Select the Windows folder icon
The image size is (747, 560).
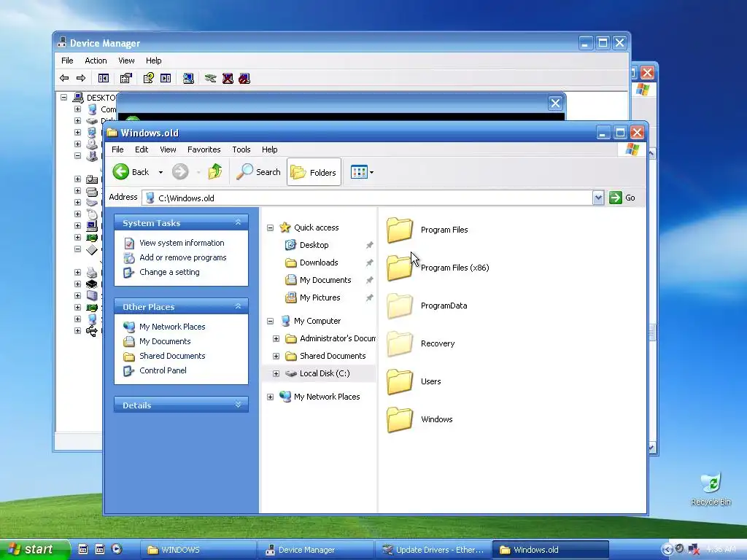(x=400, y=419)
